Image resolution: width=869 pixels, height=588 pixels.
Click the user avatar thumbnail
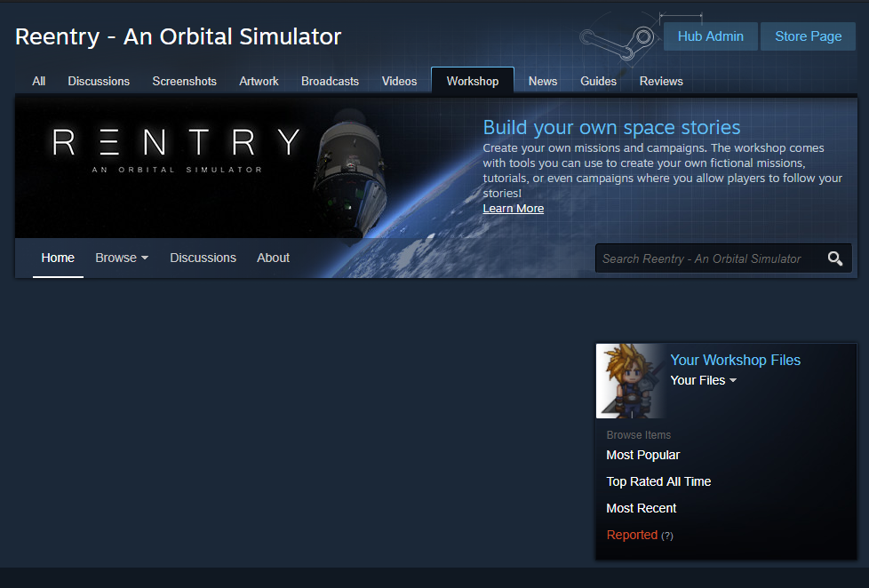pos(632,381)
